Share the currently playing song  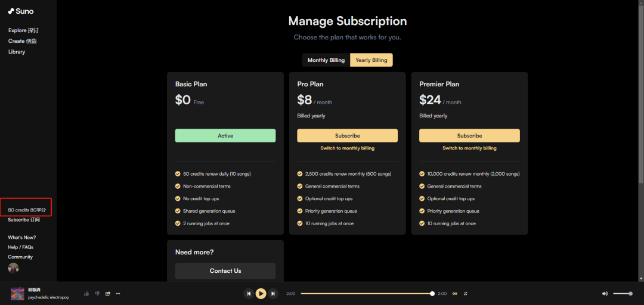[x=108, y=293]
